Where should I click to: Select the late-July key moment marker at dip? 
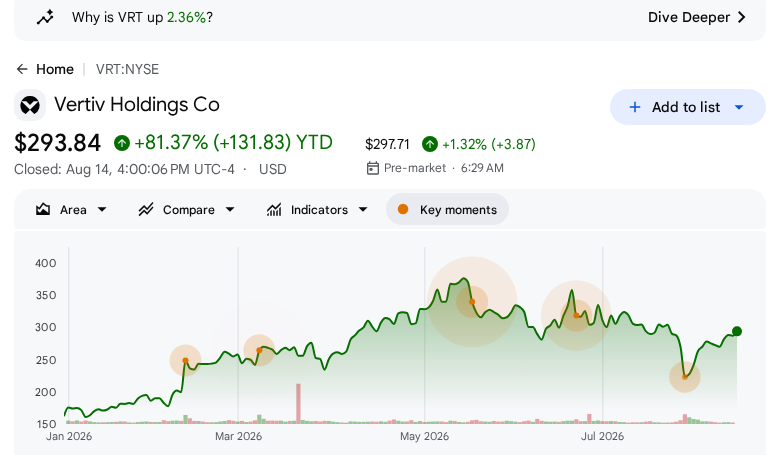(685, 377)
